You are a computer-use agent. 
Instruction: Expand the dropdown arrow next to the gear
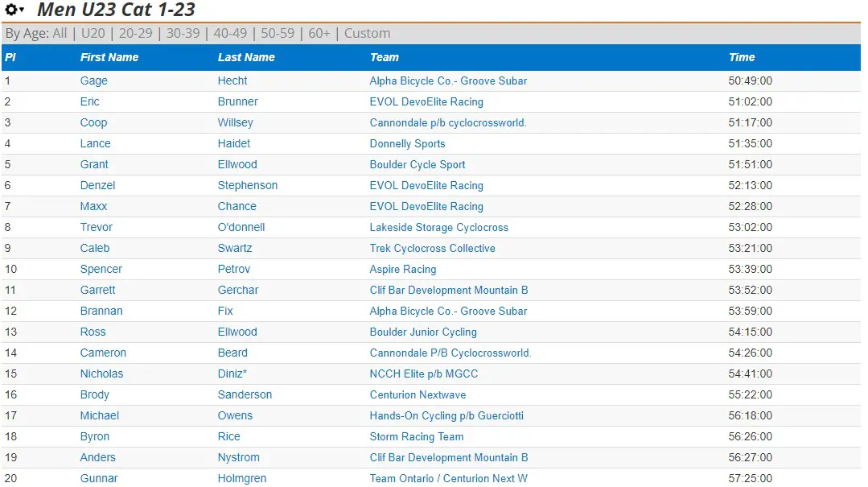pos(22,10)
